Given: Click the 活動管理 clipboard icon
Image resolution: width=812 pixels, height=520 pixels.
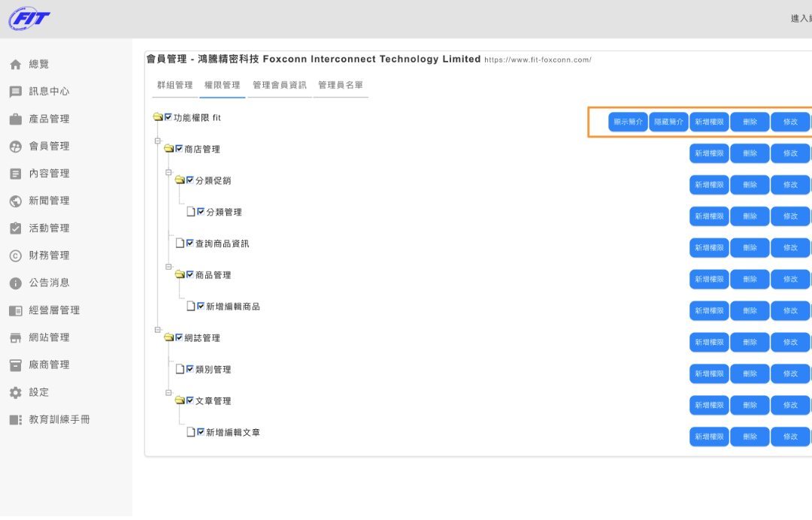Looking at the screenshot, I should click(x=16, y=228).
